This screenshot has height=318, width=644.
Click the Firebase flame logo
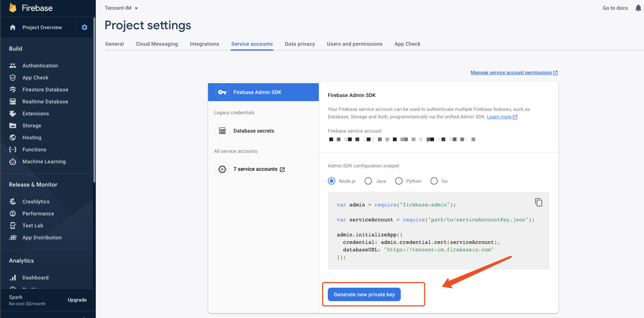click(x=13, y=8)
